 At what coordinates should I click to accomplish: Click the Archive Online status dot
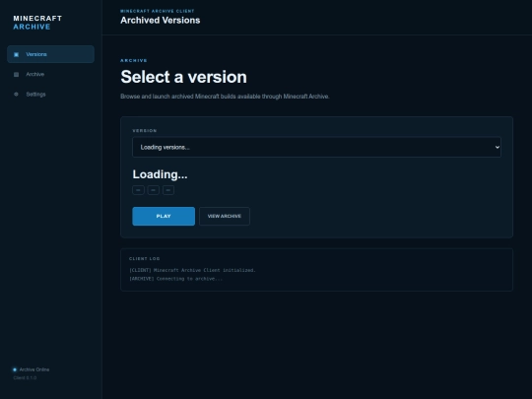pos(15,369)
